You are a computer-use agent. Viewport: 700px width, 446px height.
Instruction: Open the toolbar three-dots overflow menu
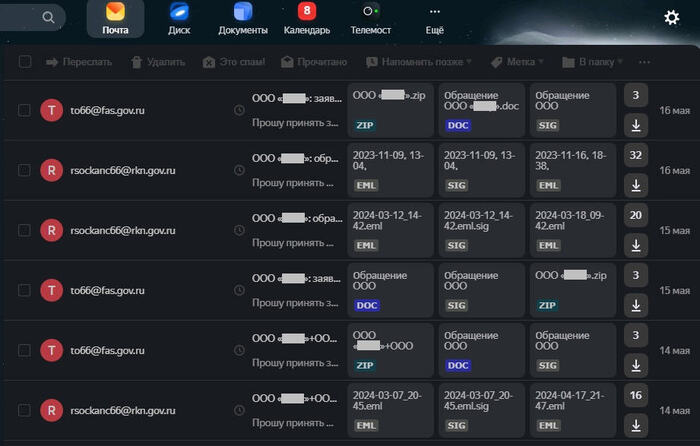(644, 62)
